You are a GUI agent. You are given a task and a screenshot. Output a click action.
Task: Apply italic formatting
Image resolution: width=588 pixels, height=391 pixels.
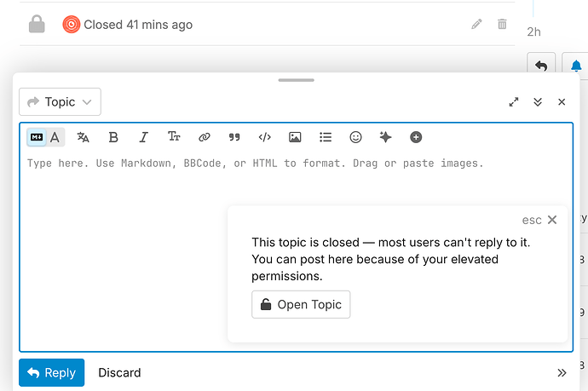click(144, 137)
